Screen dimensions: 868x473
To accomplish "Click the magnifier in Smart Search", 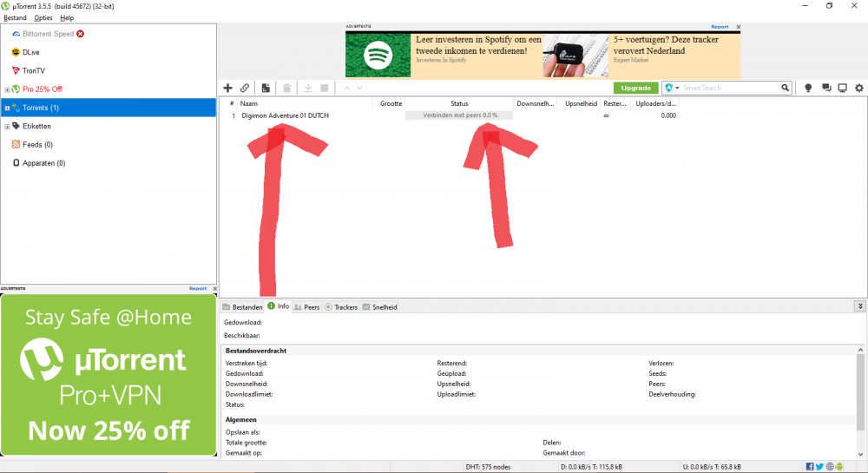I will click(785, 88).
